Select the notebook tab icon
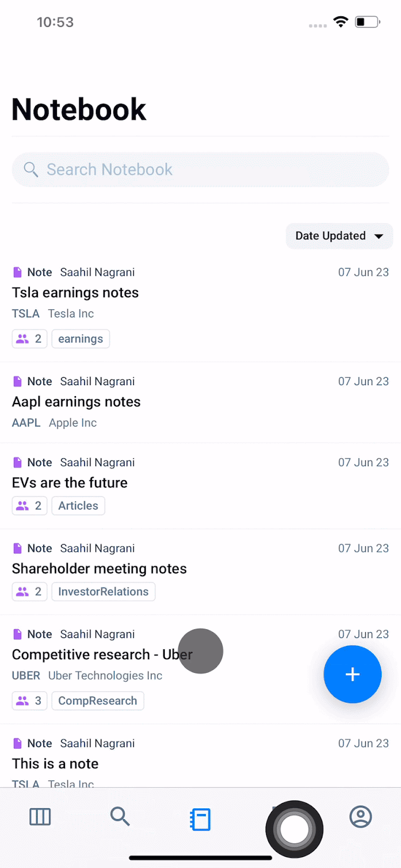Screen dimensions: 401x868 [200, 819]
